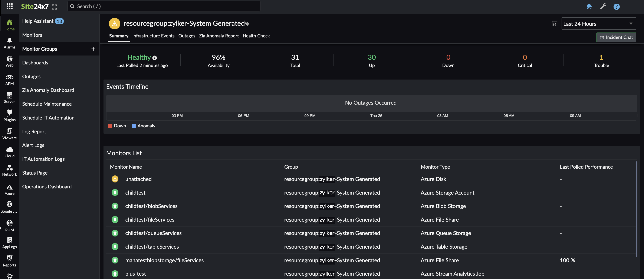Image resolution: width=644 pixels, height=279 pixels.
Task: Open the AppLogs module icon
Action: tap(10, 243)
